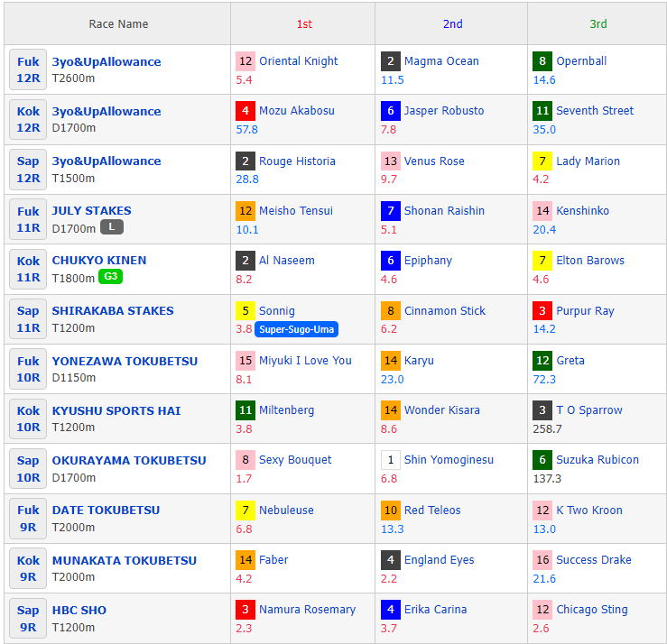The image size is (667, 644).
Task: Click the Sap 10R race badge
Action: click(28, 469)
